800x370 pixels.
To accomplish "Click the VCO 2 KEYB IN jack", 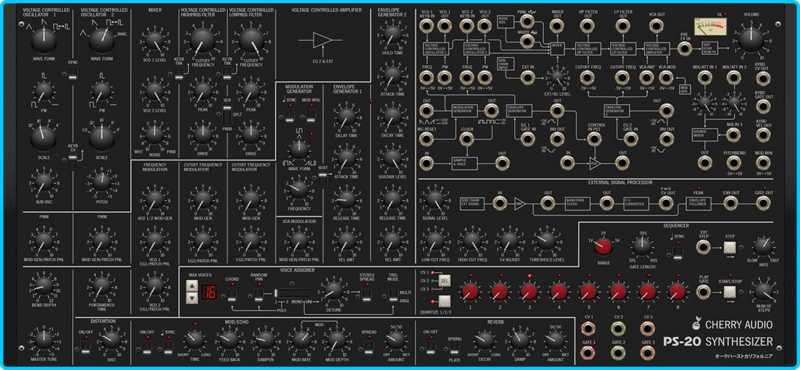I will [x=467, y=26].
